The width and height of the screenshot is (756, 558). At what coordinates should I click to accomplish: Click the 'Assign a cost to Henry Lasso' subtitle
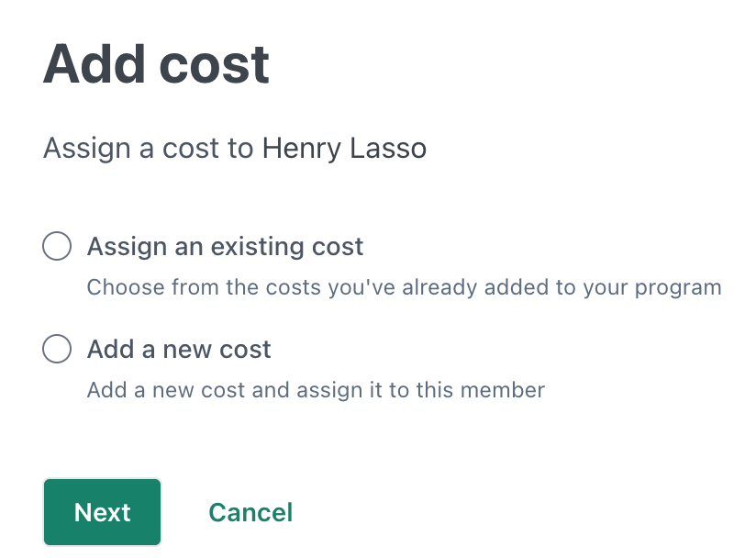click(x=235, y=148)
